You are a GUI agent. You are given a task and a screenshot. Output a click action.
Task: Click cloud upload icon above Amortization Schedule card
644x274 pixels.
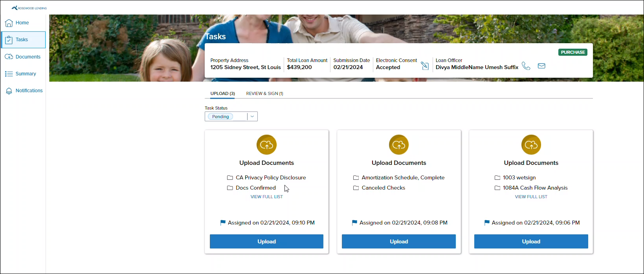(x=399, y=145)
